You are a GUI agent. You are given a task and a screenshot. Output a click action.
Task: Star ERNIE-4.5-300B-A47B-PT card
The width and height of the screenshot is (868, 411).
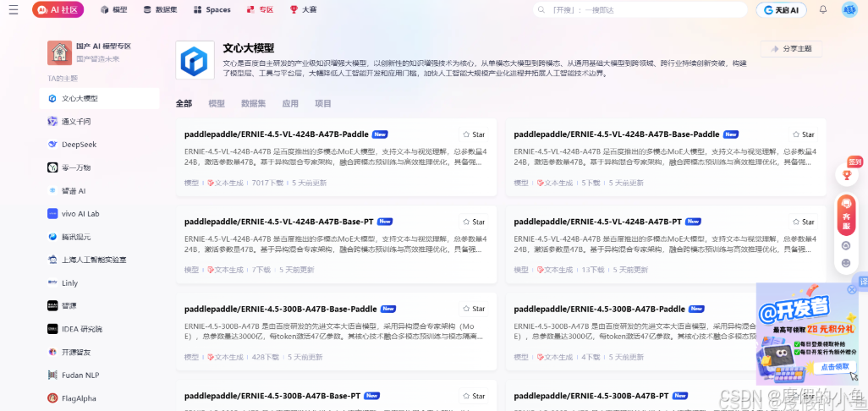803,396
